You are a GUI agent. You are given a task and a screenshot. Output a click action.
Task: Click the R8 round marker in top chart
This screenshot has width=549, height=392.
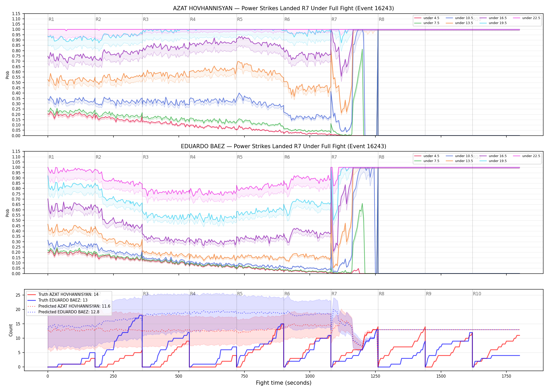point(381,19)
